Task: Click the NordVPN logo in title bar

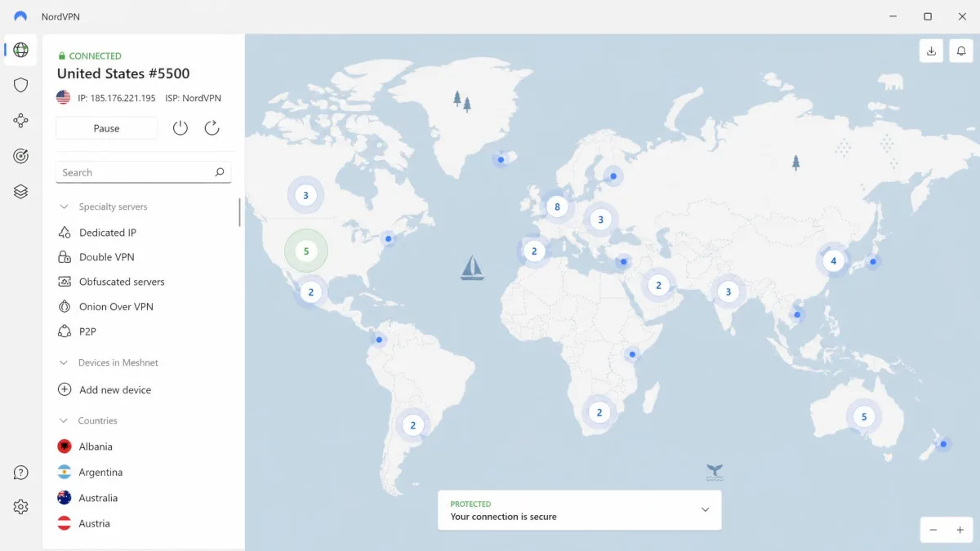Action: click(20, 16)
